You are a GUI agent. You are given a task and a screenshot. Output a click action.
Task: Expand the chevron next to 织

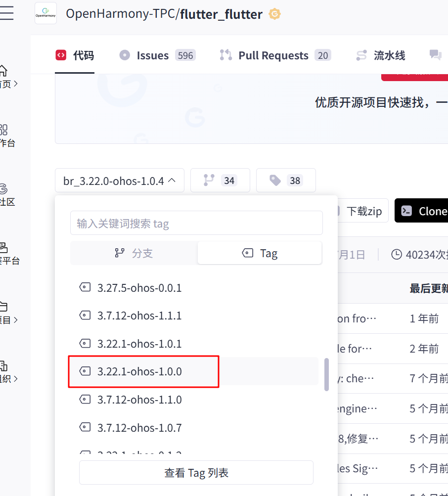[x=15, y=379]
